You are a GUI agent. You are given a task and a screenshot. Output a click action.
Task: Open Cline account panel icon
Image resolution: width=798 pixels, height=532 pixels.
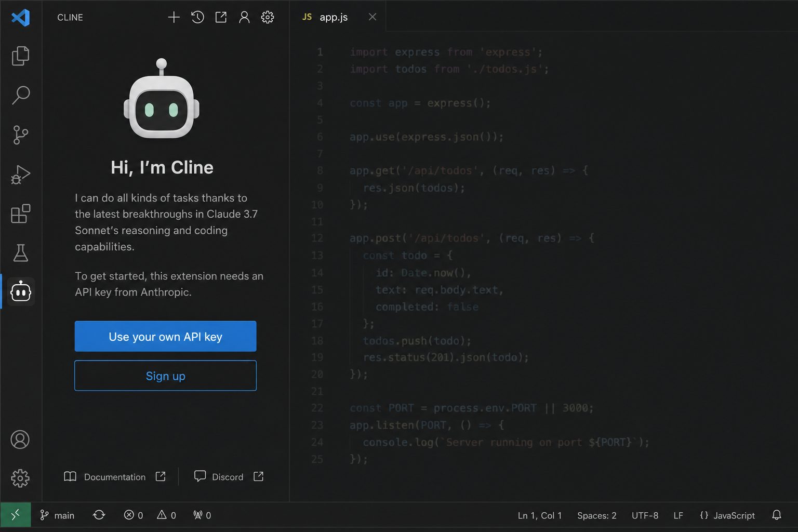pos(244,17)
